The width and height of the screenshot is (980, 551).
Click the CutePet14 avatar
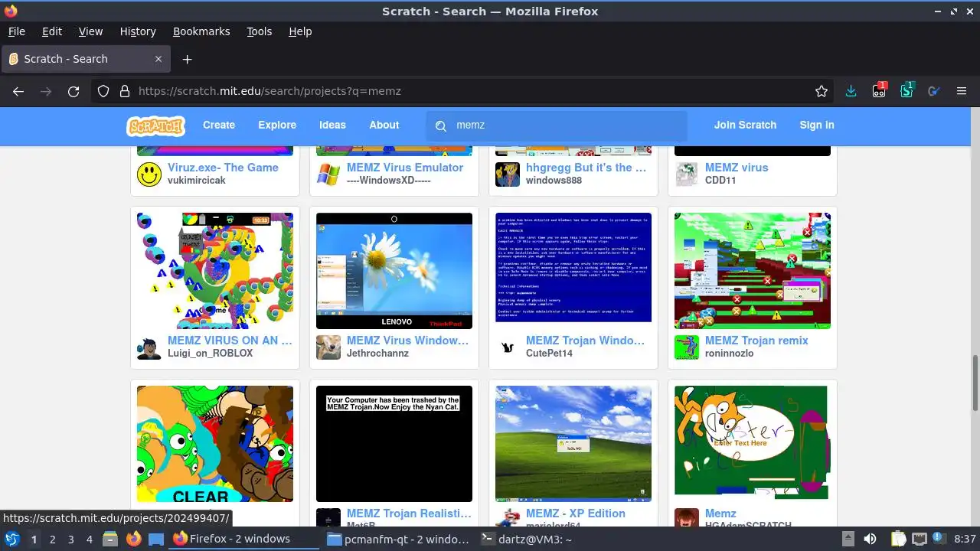[x=508, y=347]
